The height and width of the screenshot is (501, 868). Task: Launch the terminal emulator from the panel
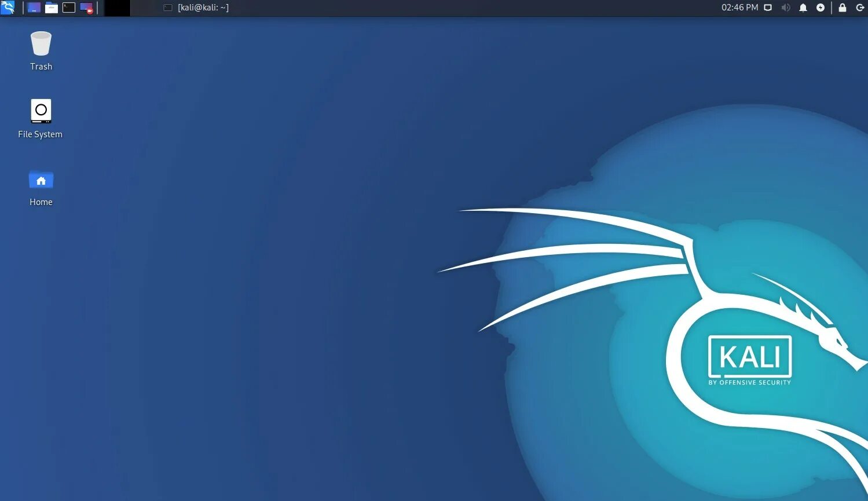point(69,8)
